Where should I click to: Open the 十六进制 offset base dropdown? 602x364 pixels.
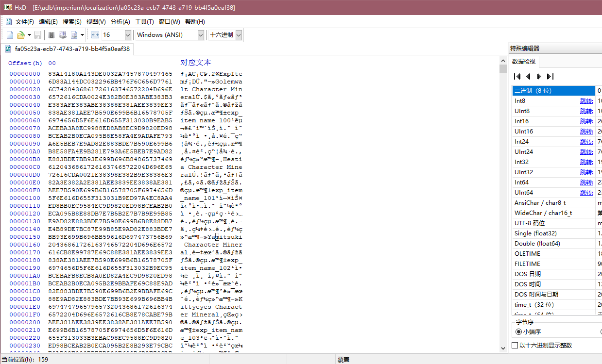coord(239,35)
